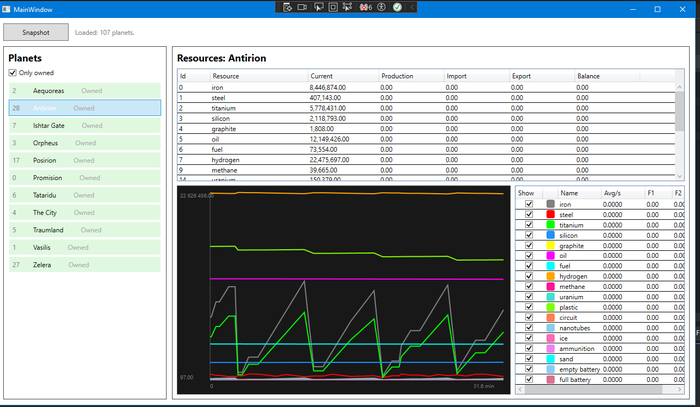Click the plastic lime color swatch
Image resolution: width=700 pixels, height=407 pixels.
point(550,307)
